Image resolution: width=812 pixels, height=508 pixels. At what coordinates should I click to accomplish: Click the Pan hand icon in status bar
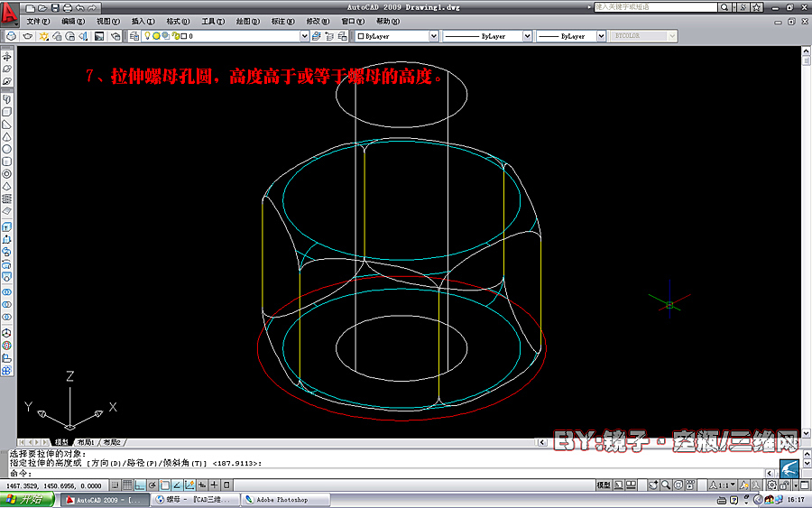(x=653, y=485)
